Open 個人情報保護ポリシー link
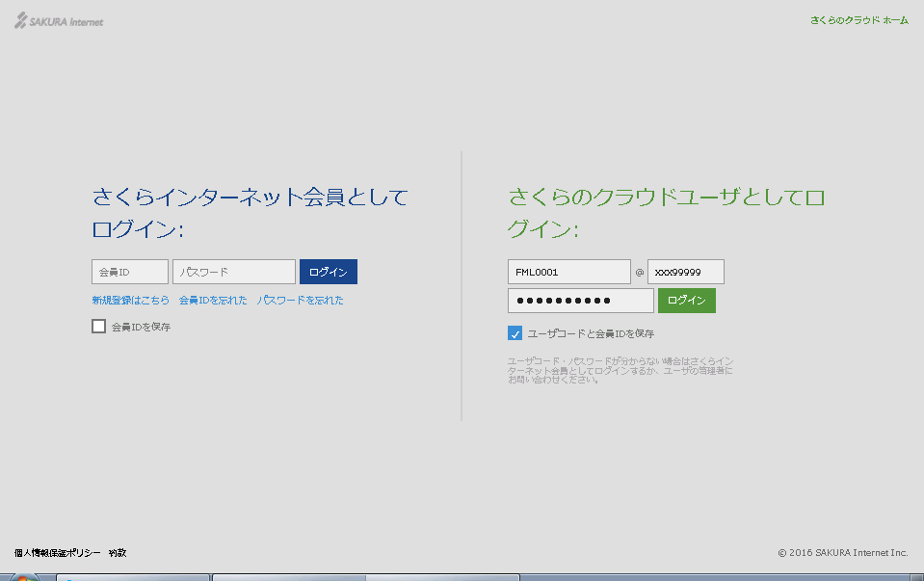This screenshot has width=924, height=581. click(x=57, y=553)
